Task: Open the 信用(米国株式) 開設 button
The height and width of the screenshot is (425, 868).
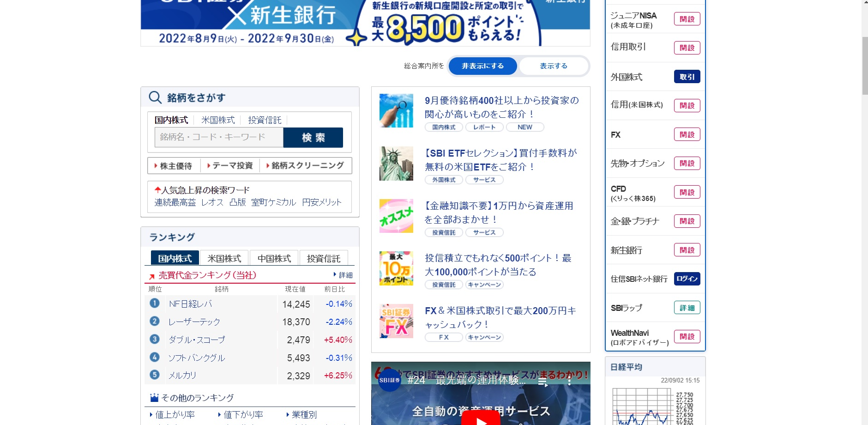Action: (x=687, y=105)
